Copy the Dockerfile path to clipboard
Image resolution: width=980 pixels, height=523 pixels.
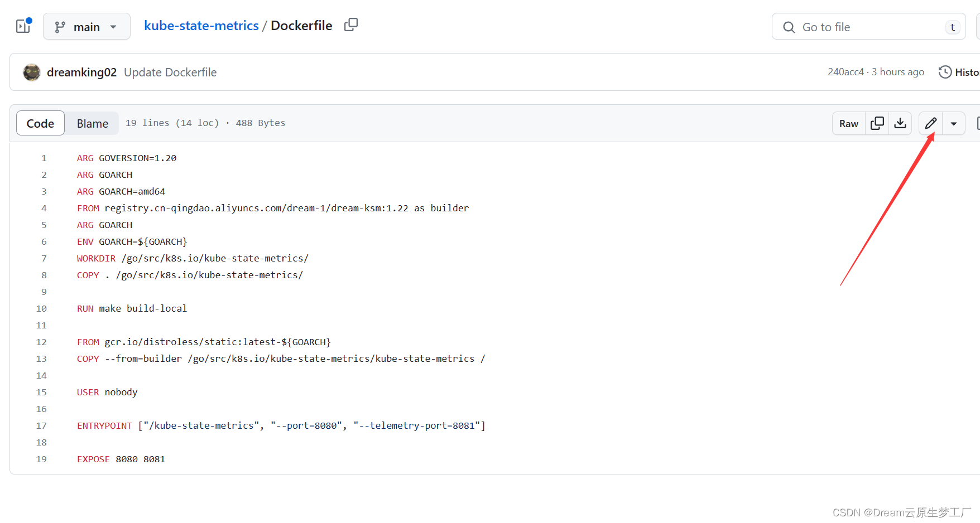pos(351,25)
